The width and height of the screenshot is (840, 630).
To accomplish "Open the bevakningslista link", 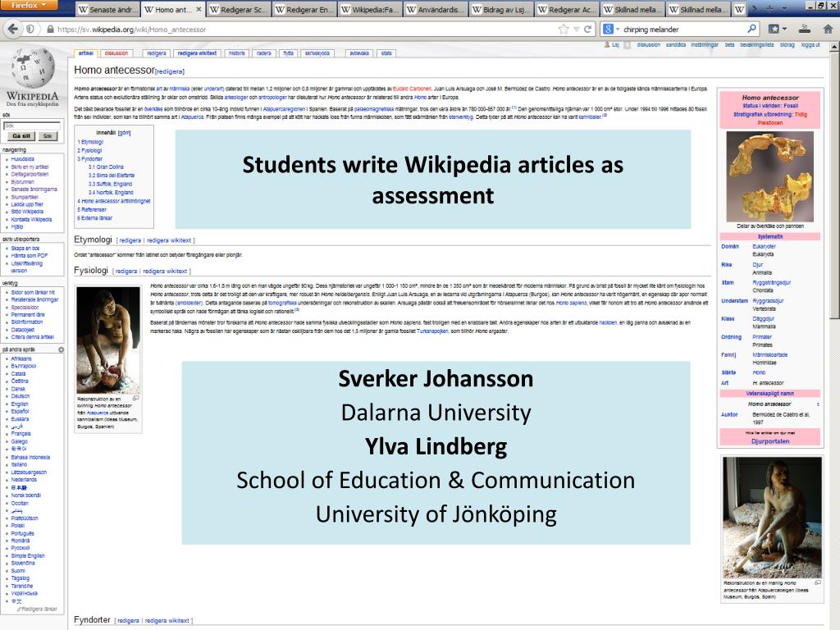I will point(757,45).
